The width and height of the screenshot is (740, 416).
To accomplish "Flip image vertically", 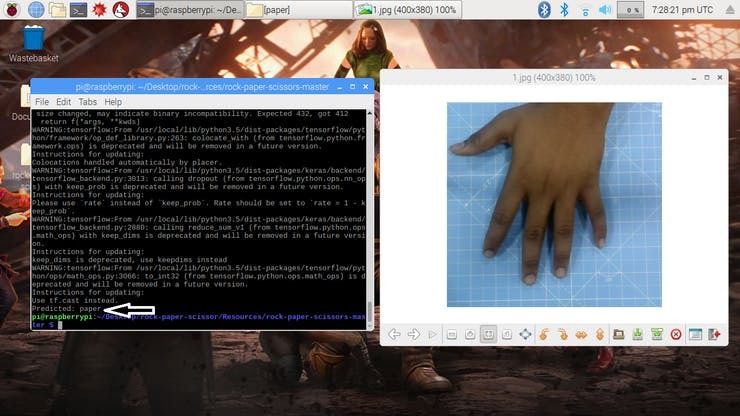I will [x=599, y=334].
